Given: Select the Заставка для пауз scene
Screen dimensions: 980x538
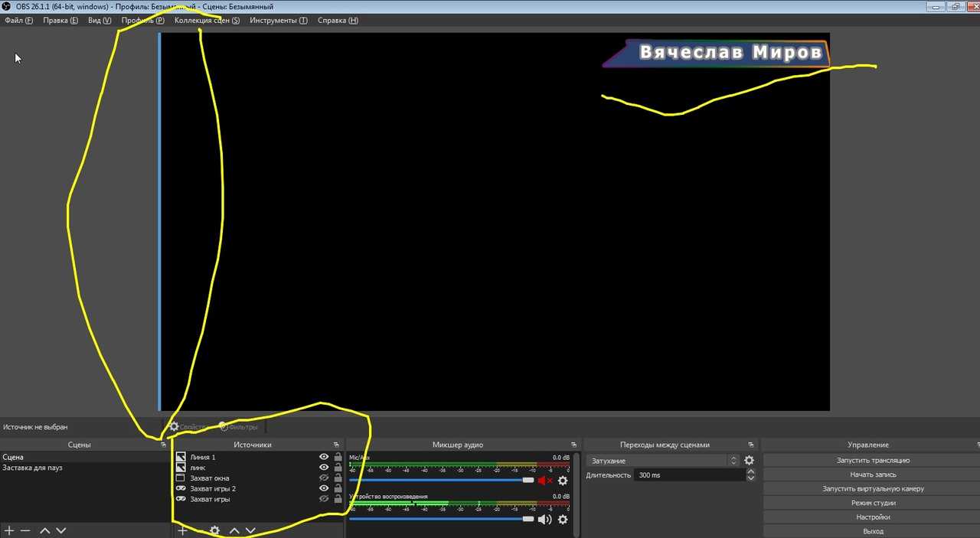Looking at the screenshot, I should [x=33, y=468].
